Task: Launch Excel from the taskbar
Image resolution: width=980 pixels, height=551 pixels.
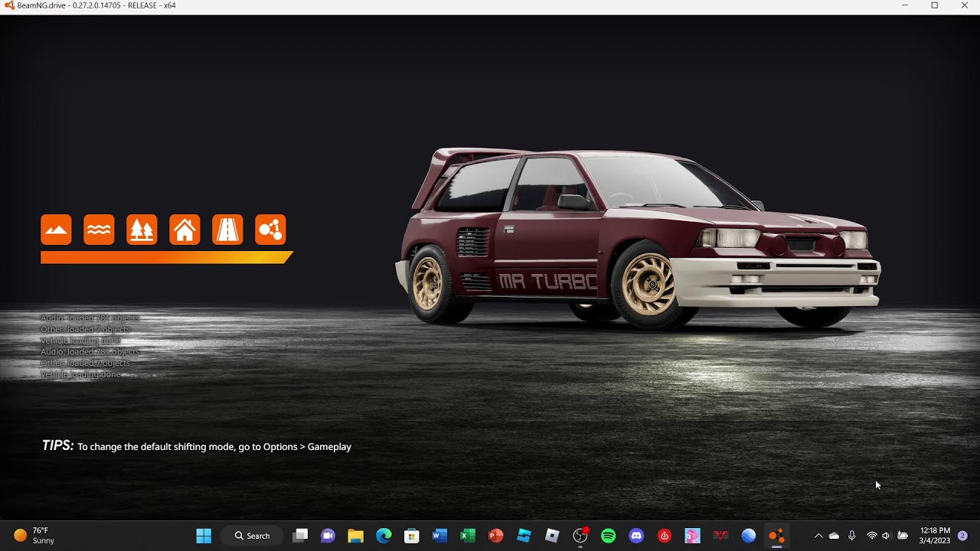Action: pyautogui.click(x=468, y=536)
